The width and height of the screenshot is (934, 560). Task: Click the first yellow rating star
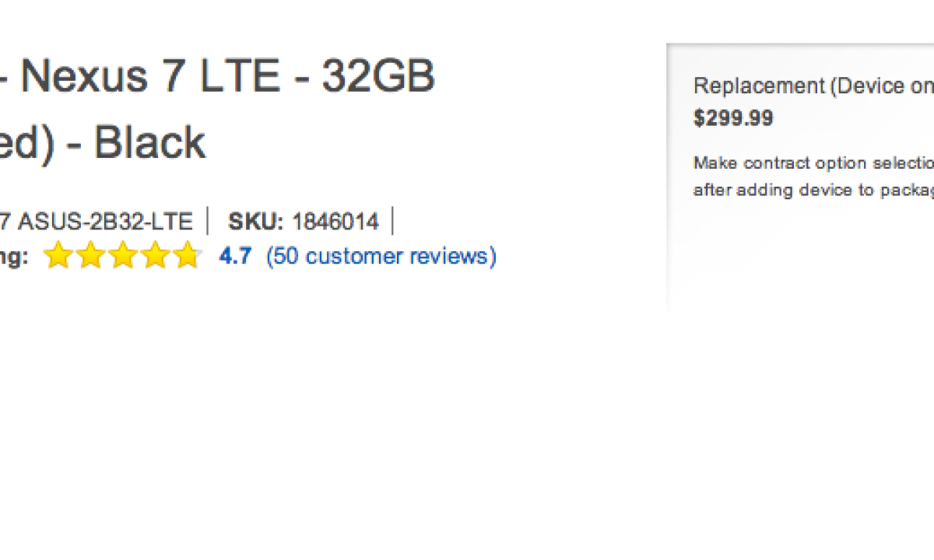coord(58,256)
